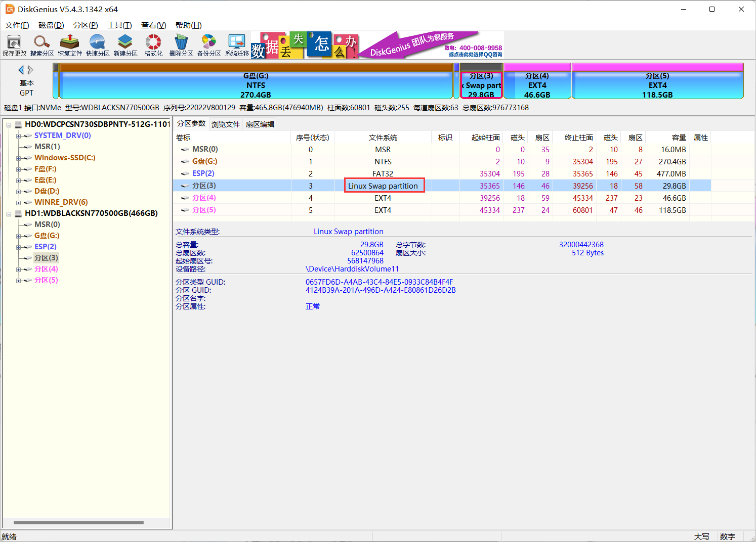756x542 pixels.
Task: Select the G盘(G:) NTFS partition bar
Action: pos(256,81)
